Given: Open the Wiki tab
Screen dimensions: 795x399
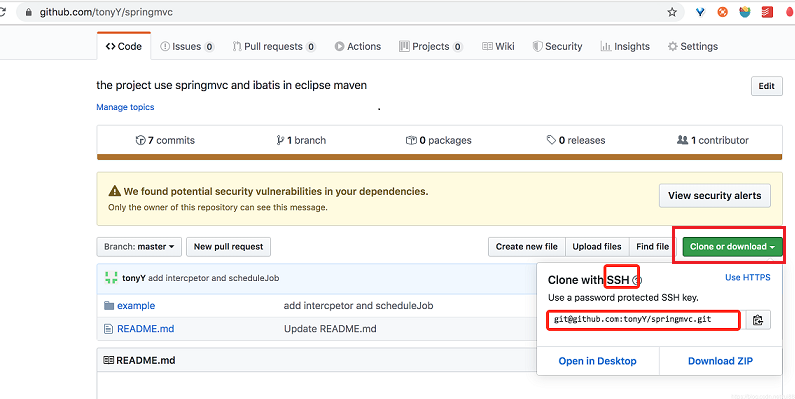Looking at the screenshot, I should [498, 46].
